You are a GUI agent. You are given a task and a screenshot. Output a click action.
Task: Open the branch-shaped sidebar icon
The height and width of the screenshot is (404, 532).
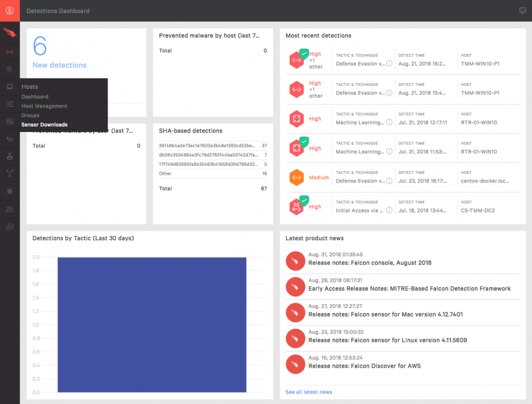tap(10, 174)
